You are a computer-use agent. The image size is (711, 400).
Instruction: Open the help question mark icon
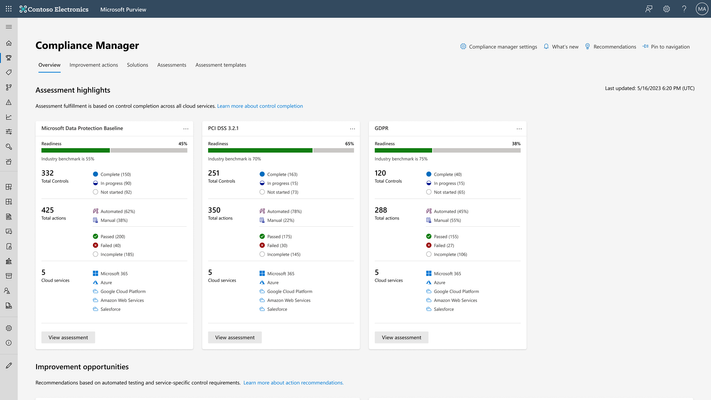pos(684,9)
